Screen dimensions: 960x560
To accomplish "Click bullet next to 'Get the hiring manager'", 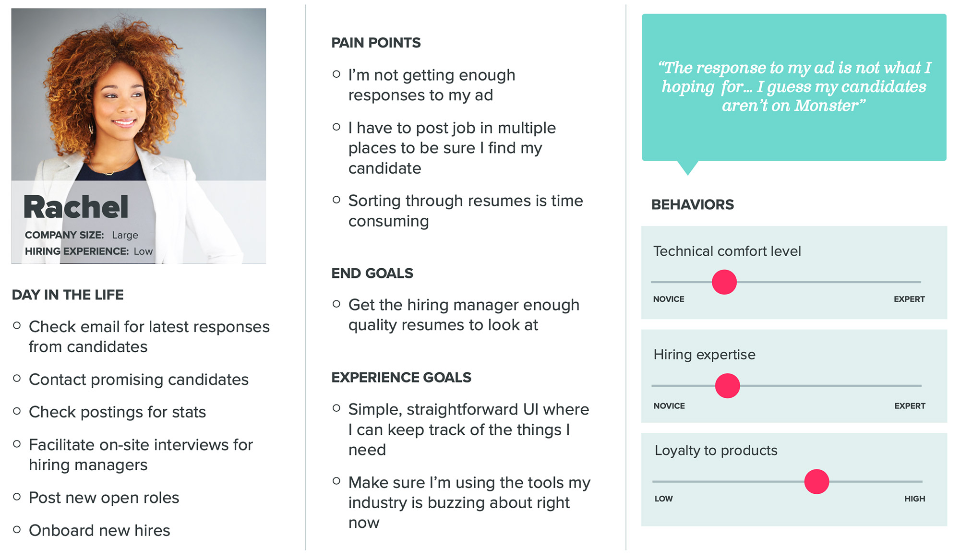I will [x=336, y=304].
